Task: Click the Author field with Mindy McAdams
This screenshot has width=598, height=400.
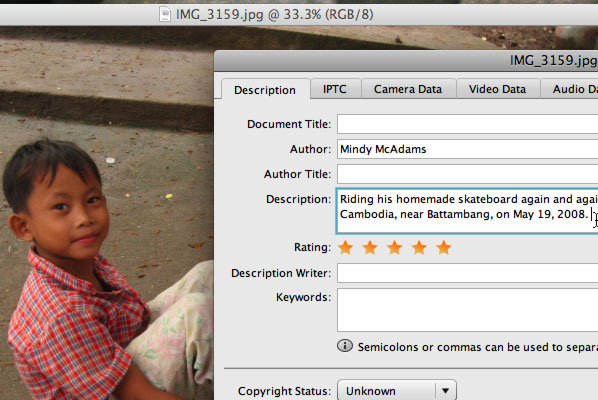Action: (x=468, y=149)
